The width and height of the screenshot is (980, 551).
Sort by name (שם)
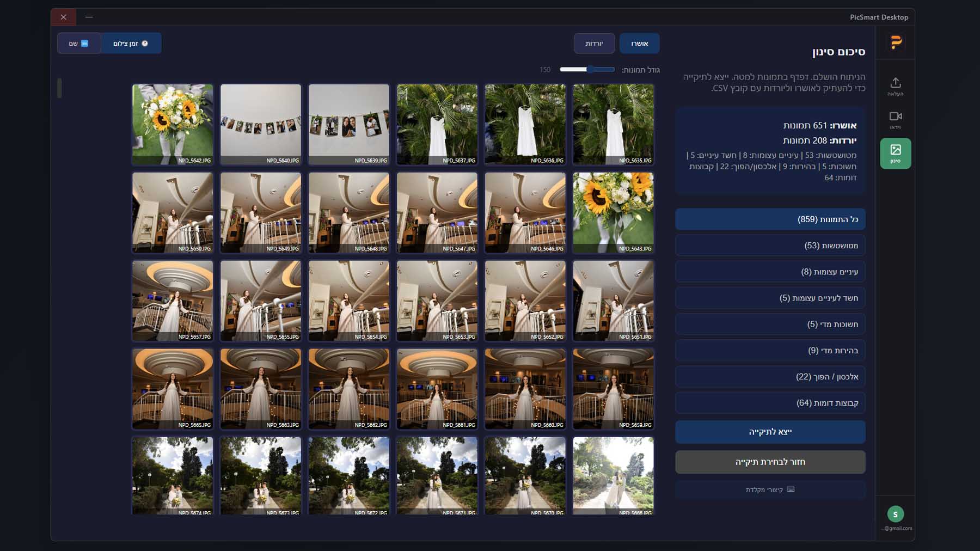click(x=79, y=44)
